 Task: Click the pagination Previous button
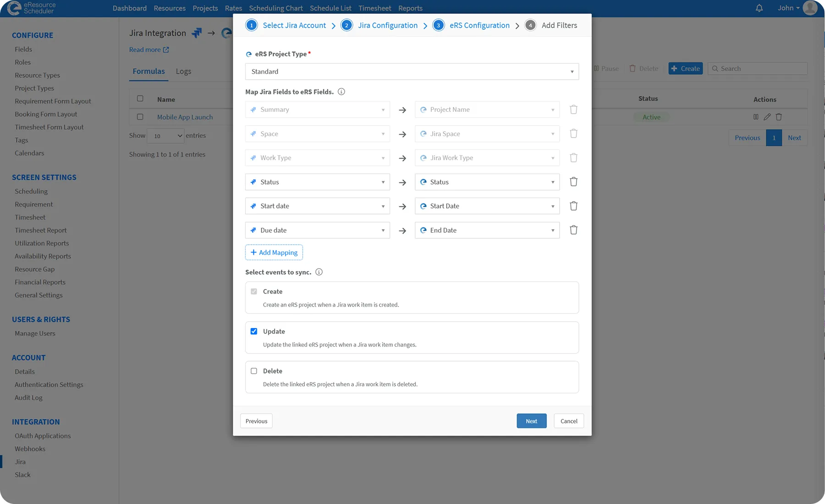click(748, 138)
